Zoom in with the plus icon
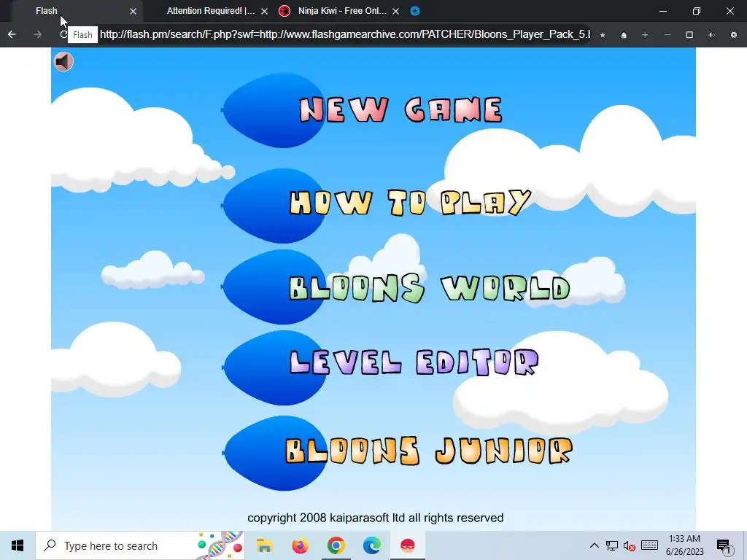 tap(645, 35)
